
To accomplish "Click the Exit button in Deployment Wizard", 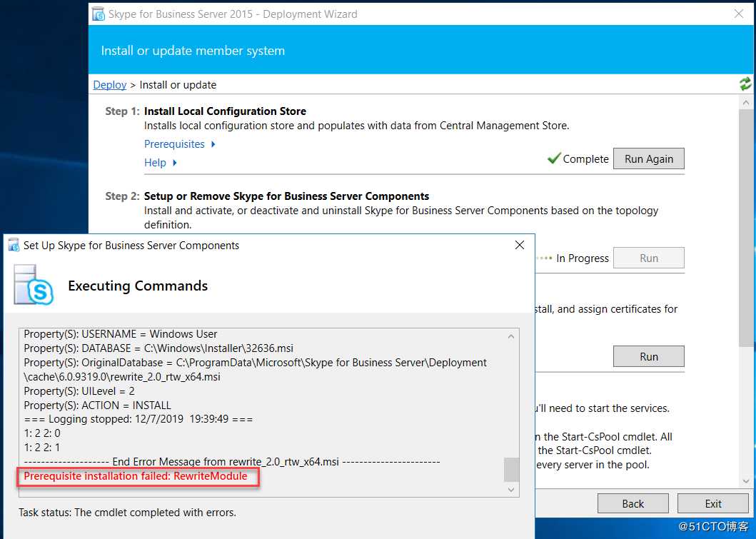I will click(712, 503).
